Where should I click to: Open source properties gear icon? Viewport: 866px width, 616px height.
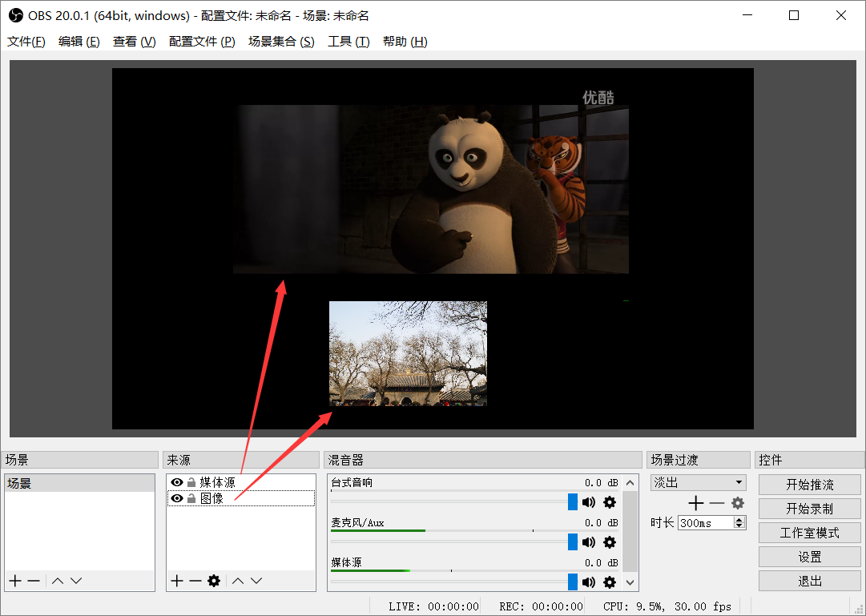[214, 581]
